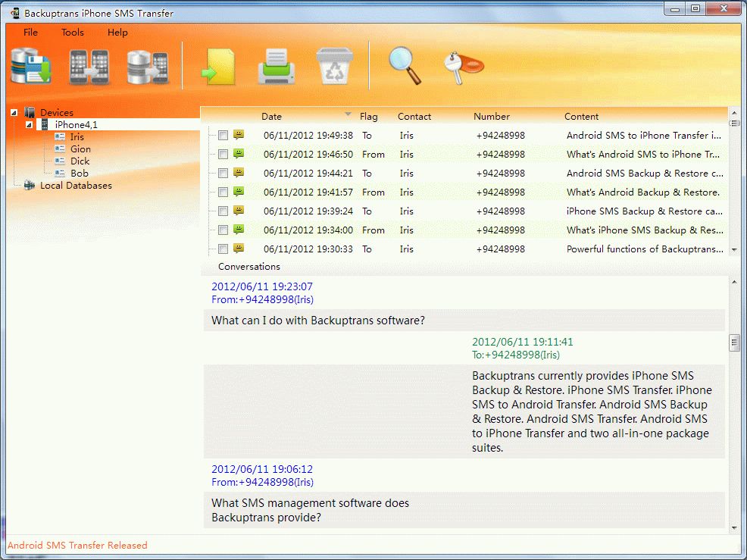Open the File menu
747x560 pixels.
[x=30, y=33]
